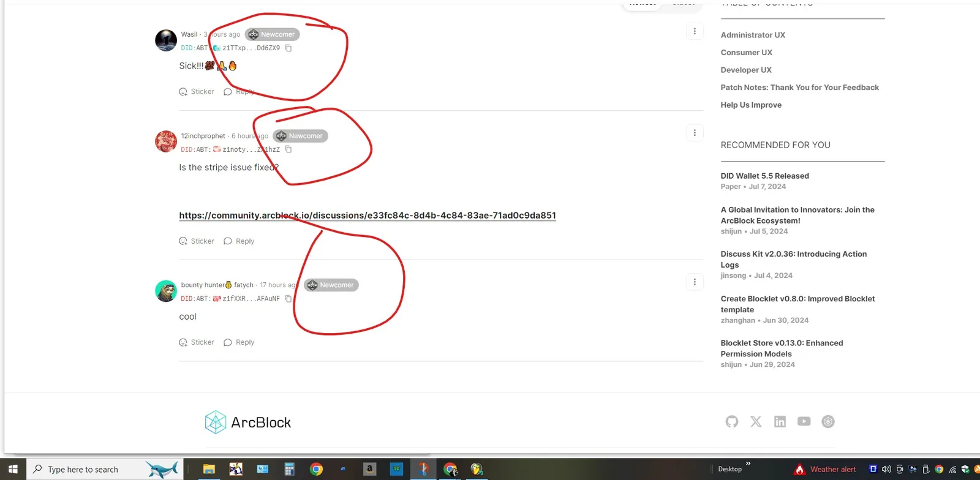Open 12inchprophet's username link
Image resolution: width=980 pixels, height=480 pixels.
pos(203,136)
